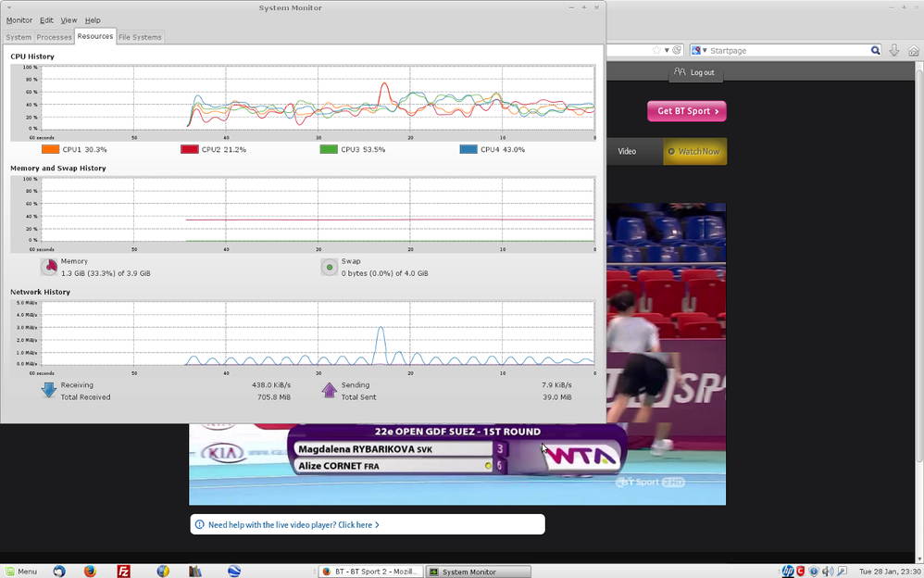Viewport: 924px width, 578px height.
Task: Open the Edit menu in System Monitor
Action: [x=46, y=20]
